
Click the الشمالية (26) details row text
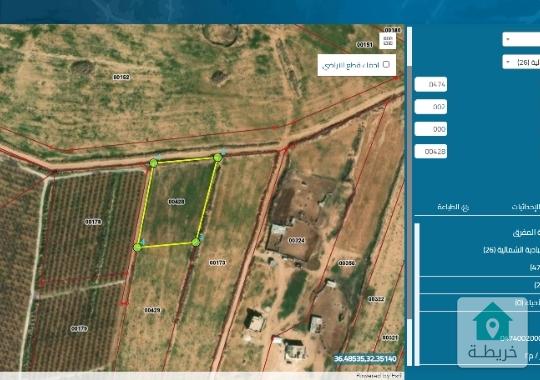click(x=511, y=250)
